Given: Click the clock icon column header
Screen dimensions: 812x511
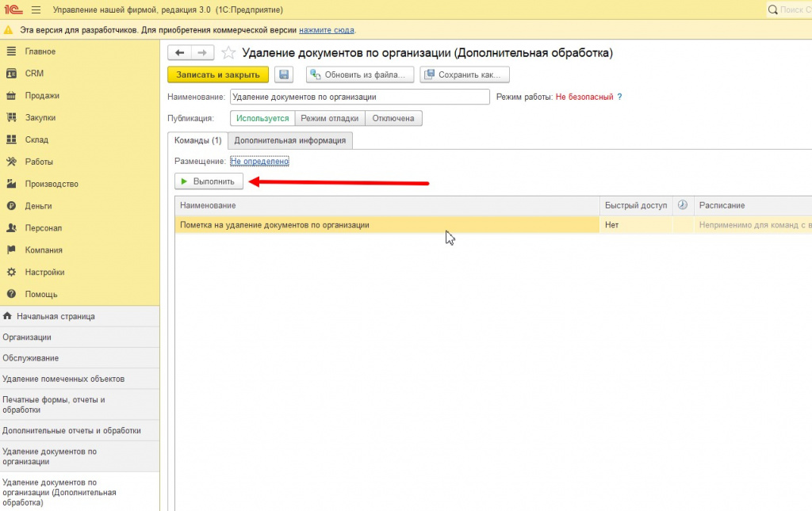Looking at the screenshot, I should [x=683, y=205].
